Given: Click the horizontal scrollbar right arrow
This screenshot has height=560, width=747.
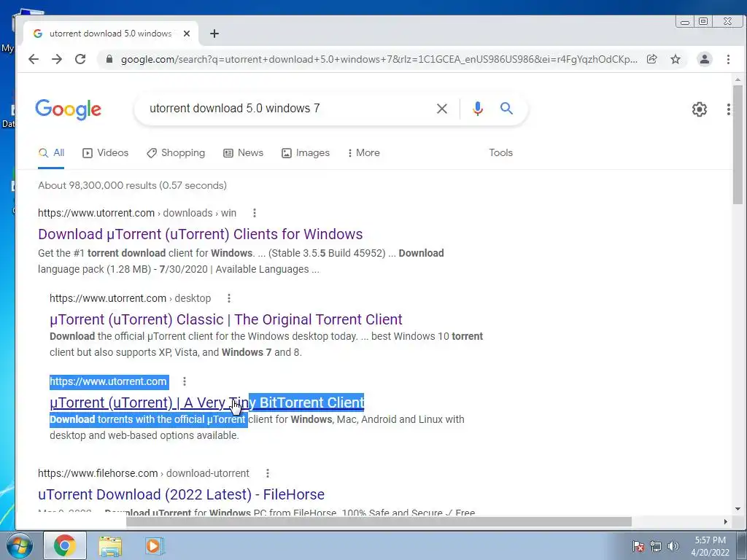Looking at the screenshot, I should 725,521.
